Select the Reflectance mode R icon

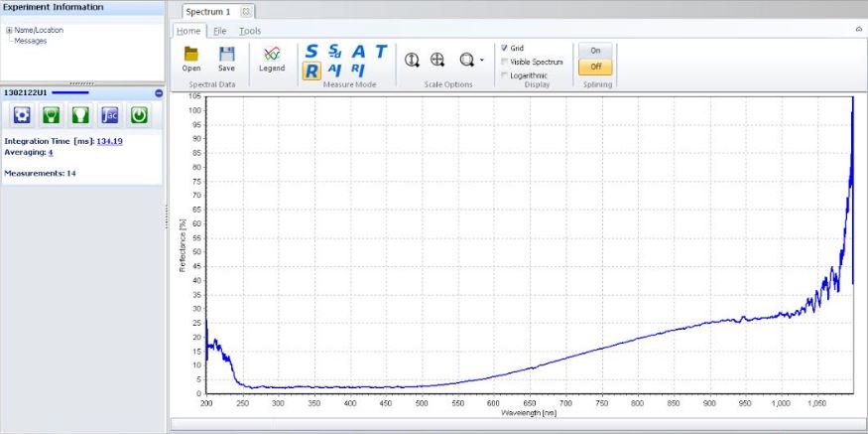[x=311, y=71]
